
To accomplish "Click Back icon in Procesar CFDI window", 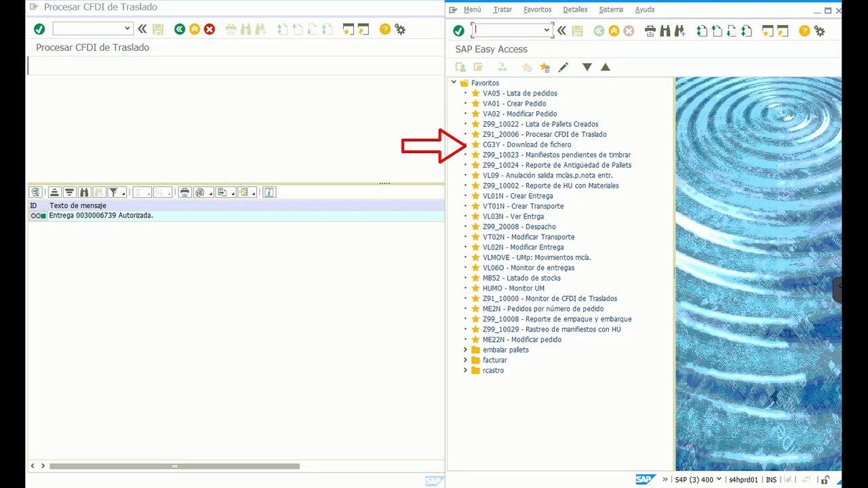I will [x=179, y=29].
